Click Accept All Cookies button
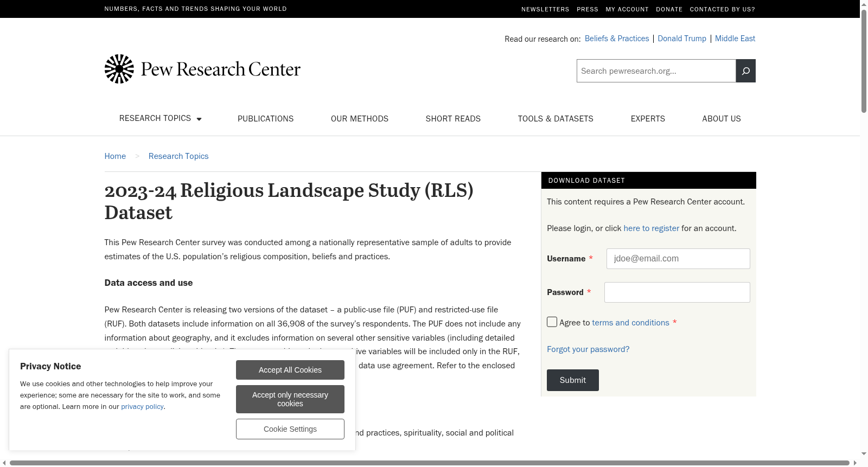The width and height of the screenshot is (868, 467). (x=290, y=370)
